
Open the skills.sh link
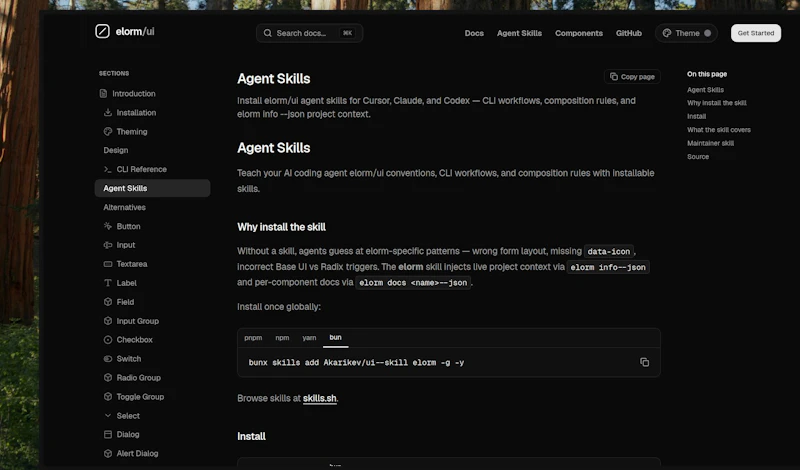[x=319, y=398]
